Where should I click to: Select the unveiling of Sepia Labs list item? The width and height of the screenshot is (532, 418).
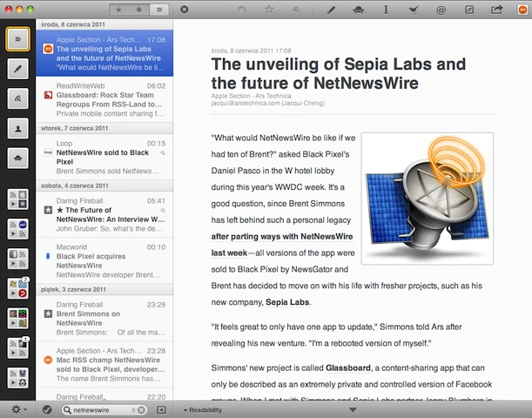pos(104,53)
